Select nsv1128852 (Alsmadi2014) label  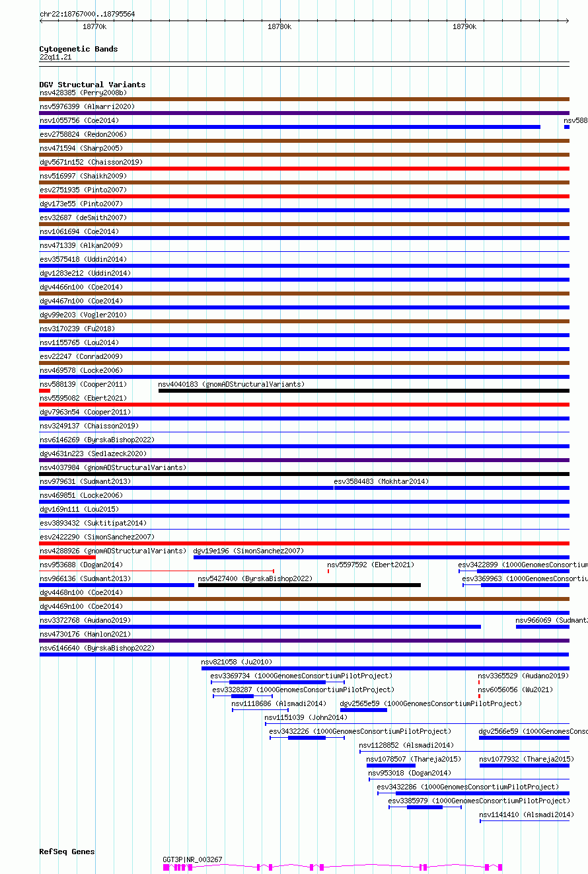point(406,745)
